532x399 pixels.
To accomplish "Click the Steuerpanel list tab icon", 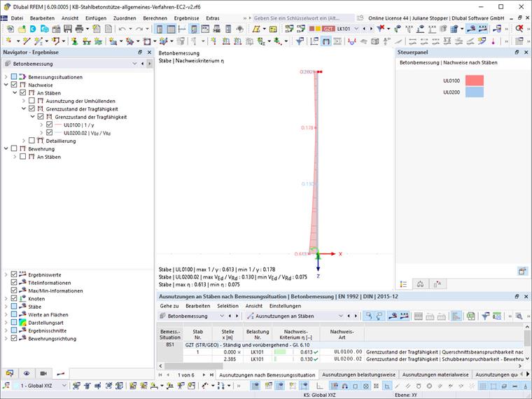I will (x=403, y=284).
